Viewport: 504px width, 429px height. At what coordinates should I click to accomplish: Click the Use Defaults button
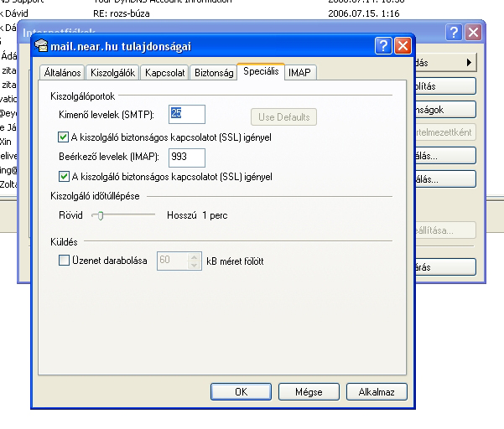point(283,116)
